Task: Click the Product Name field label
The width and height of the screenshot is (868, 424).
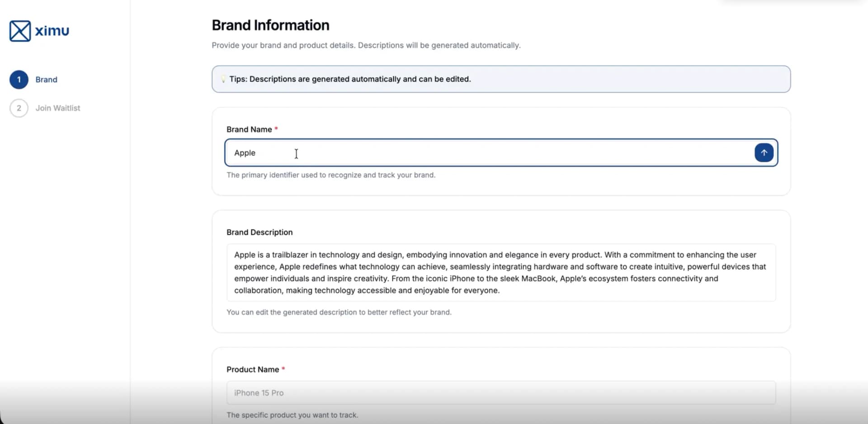Action: pyautogui.click(x=253, y=369)
